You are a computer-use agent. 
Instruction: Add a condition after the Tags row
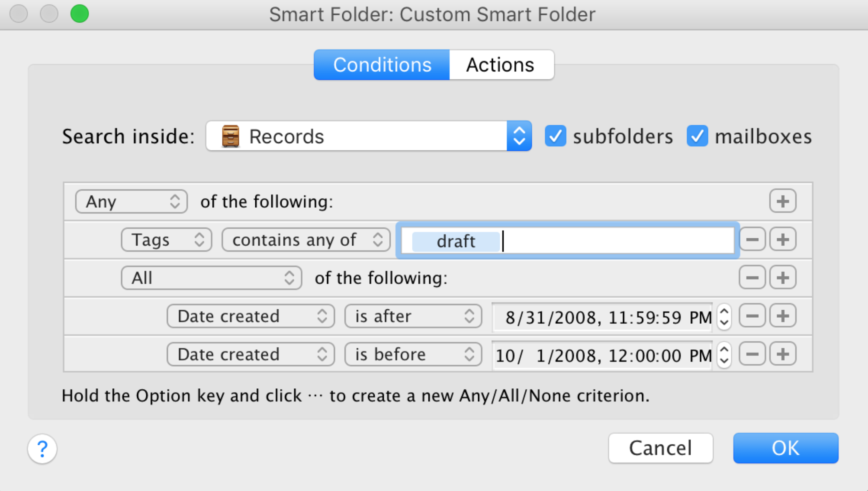pyautogui.click(x=783, y=239)
